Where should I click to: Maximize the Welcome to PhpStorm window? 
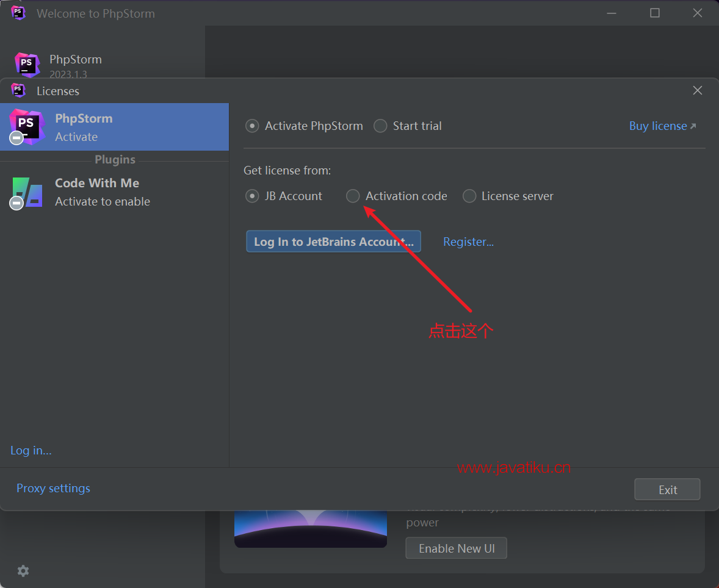coord(655,13)
